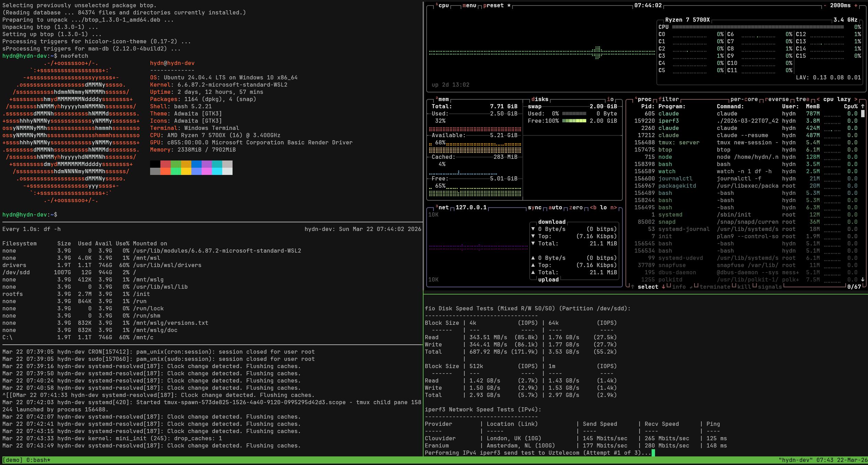Open the signals list in proc footer

pos(770,287)
